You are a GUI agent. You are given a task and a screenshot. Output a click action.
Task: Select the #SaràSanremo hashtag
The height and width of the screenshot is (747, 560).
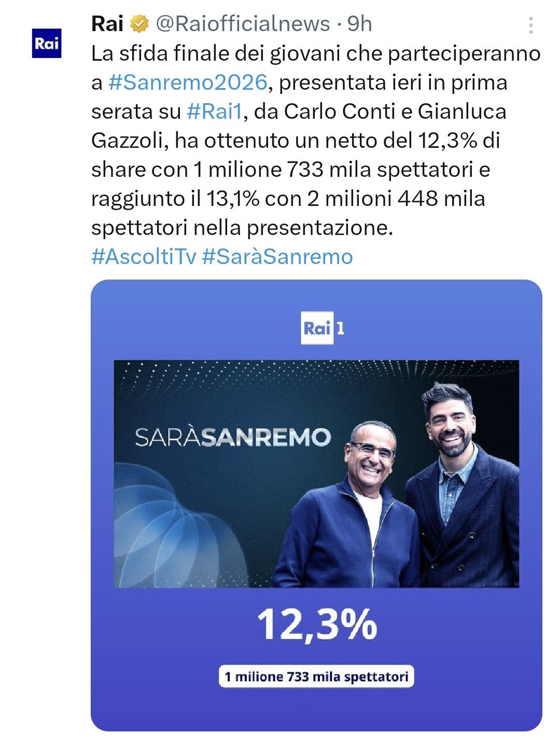point(277,257)
